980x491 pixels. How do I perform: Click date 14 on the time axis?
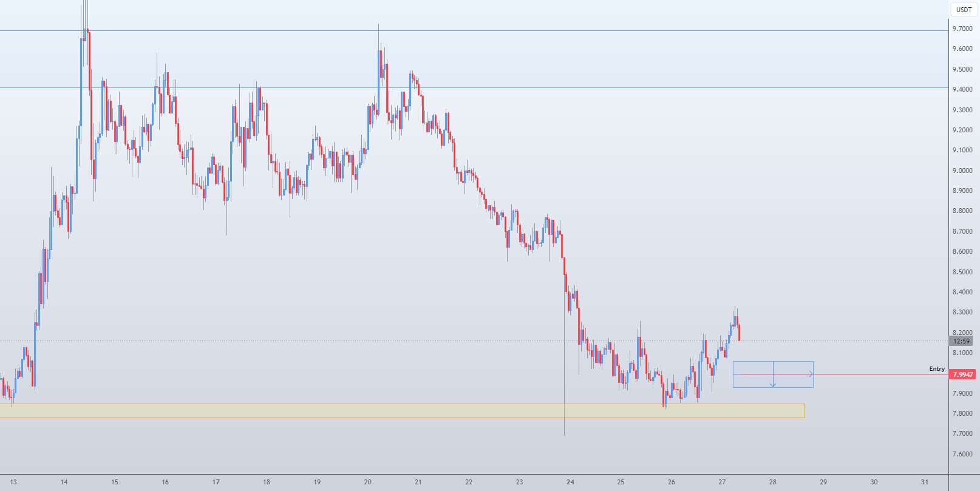click(x=64, y=483)
